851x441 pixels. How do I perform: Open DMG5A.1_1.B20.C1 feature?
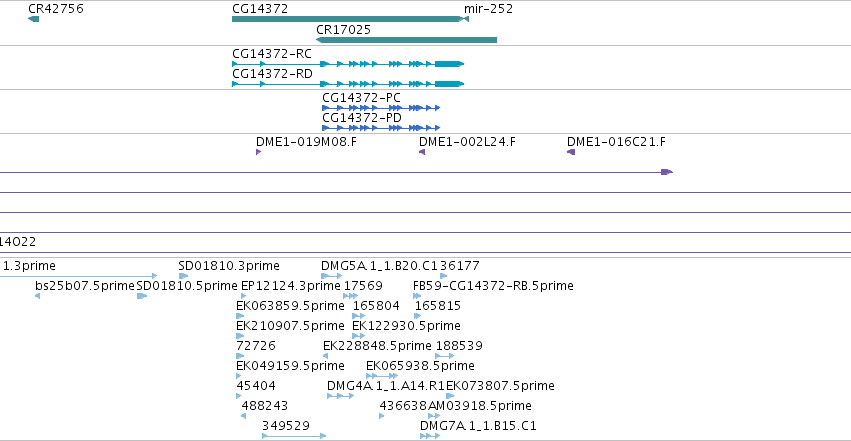pyautogui.click(x=332, y=276)
